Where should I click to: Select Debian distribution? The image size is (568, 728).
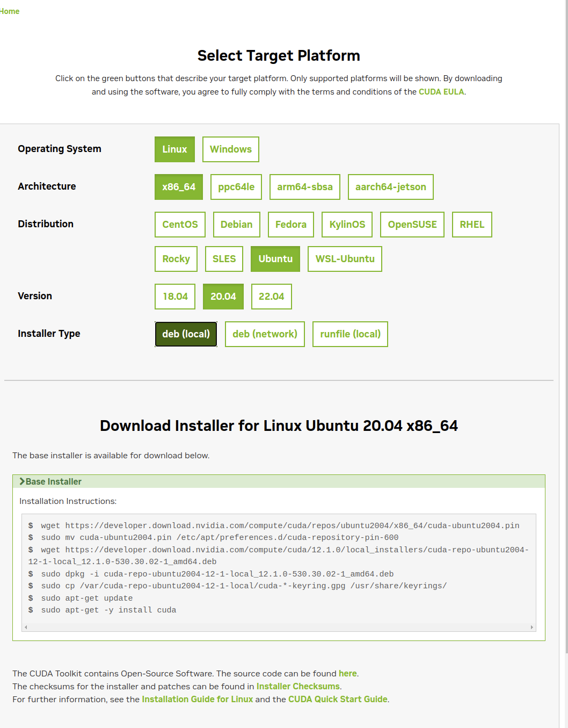237,225
